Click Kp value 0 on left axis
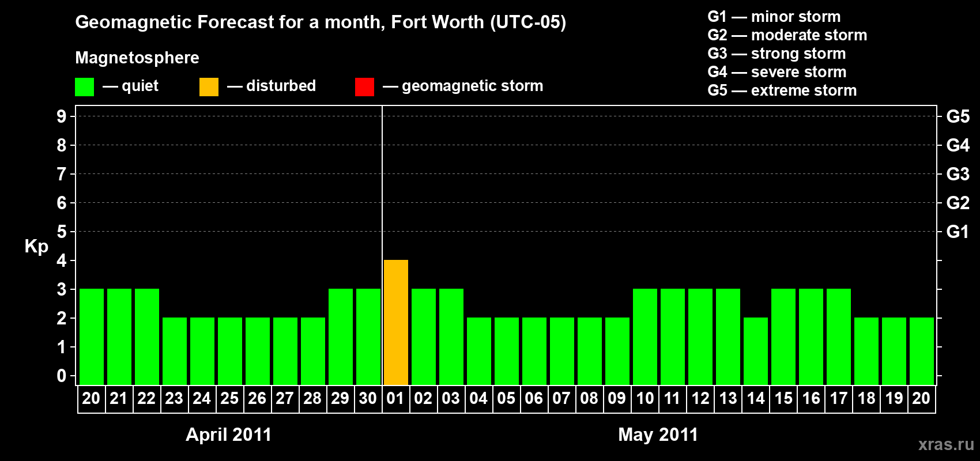The height and width of the screenshot is (461, 980). pos(62,376)
